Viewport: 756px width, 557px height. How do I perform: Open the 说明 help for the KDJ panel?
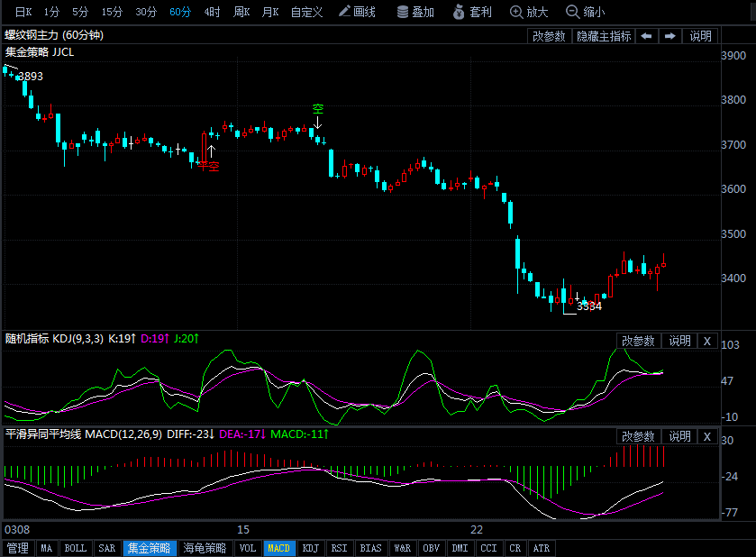coord(678,342)
